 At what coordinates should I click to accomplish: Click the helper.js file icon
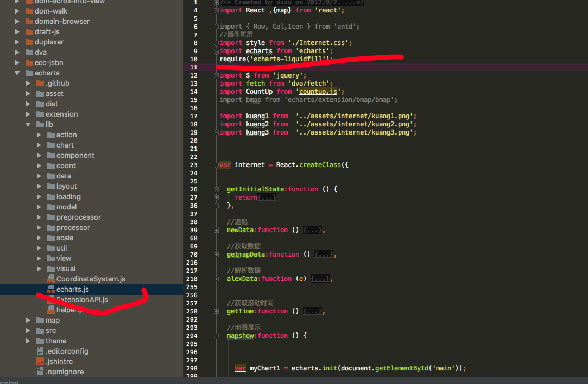pyautogui.click(x=50, y=310)
